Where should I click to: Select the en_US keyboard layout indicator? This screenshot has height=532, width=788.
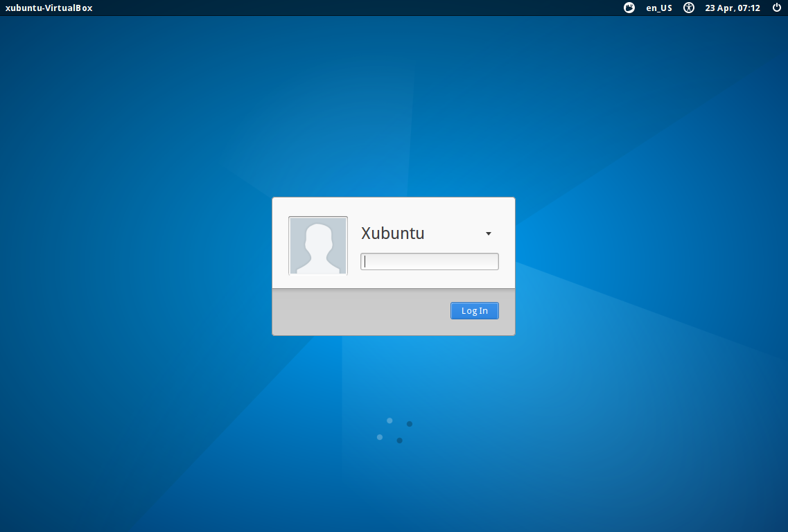(658, 8)
